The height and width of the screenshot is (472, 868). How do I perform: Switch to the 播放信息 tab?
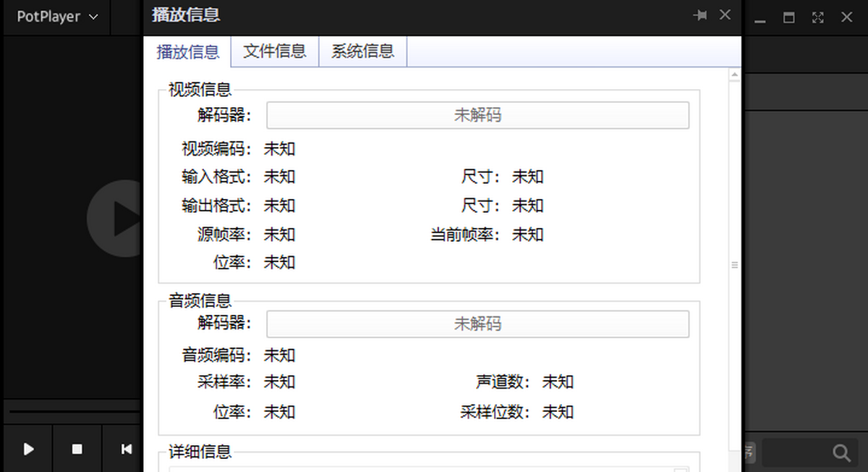[x=187, y=52]
